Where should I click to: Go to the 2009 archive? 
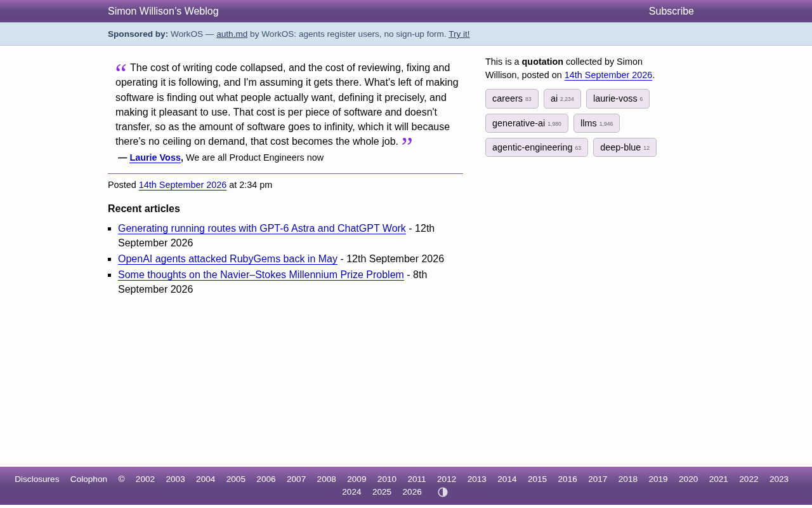coord(357,479)
